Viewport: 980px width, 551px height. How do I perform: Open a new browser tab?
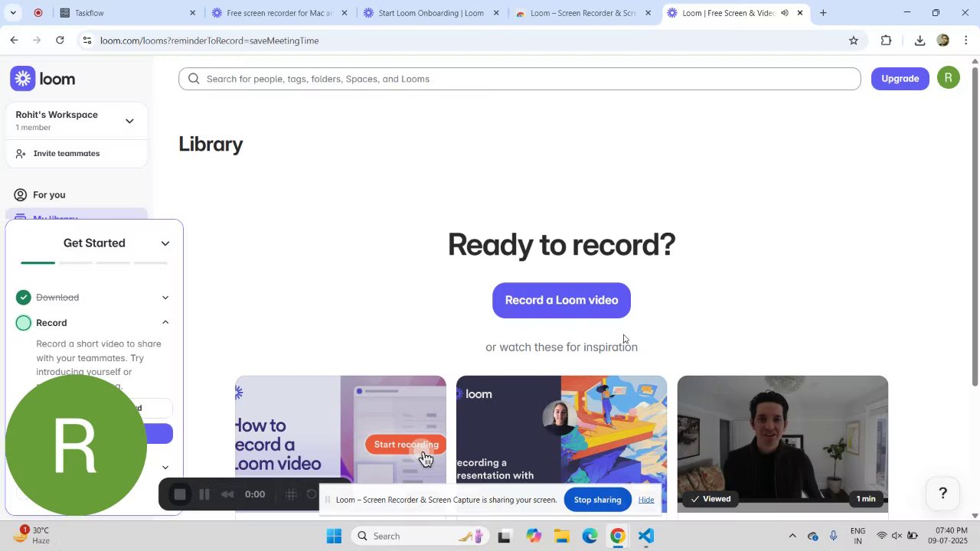pyautogui.click(x=823, y=13)
